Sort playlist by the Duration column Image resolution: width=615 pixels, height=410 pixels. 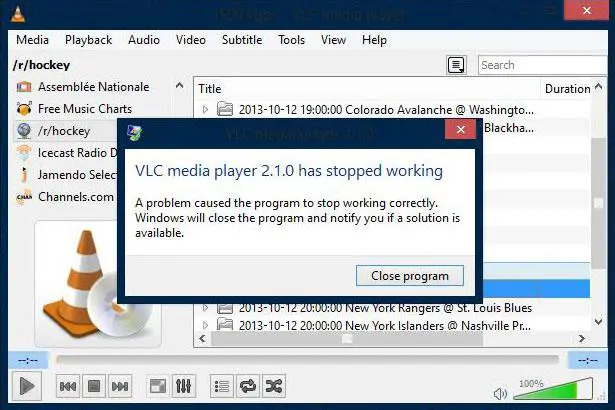567,89
